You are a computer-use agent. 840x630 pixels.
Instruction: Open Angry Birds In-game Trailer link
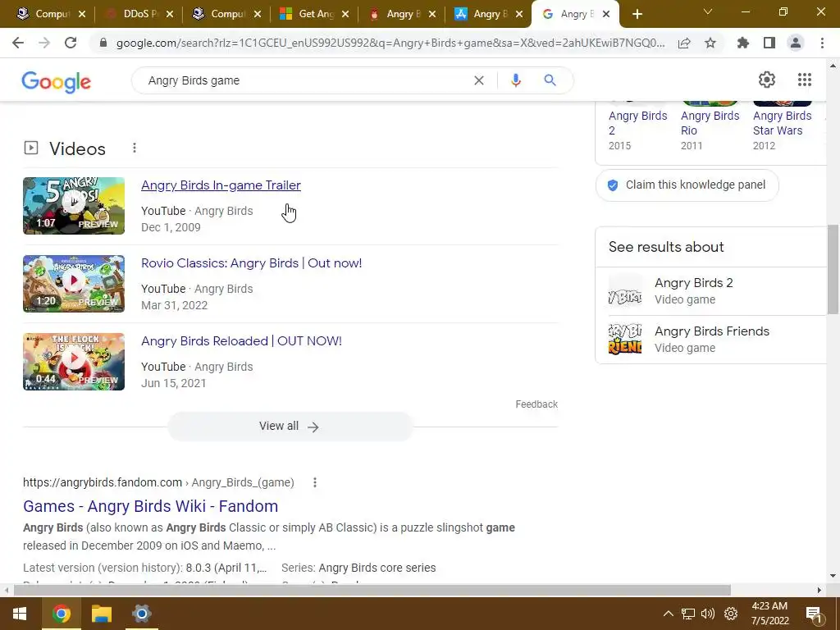(221, 185)
